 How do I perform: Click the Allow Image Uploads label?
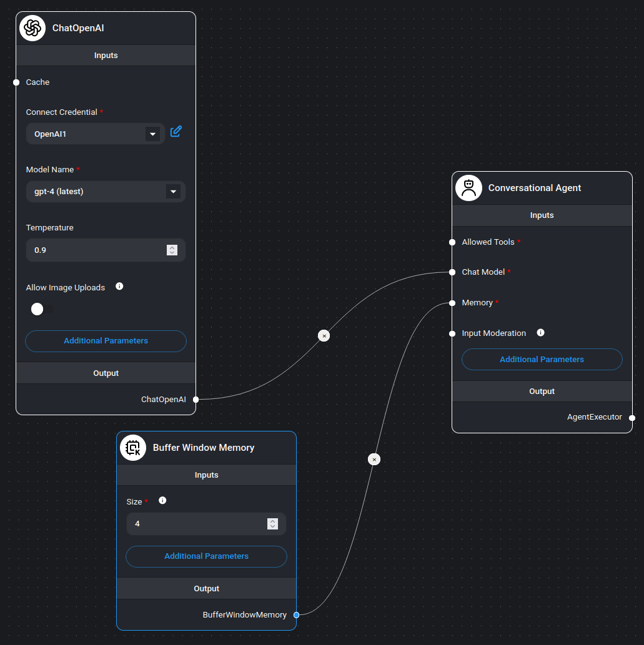coord(66,288)
